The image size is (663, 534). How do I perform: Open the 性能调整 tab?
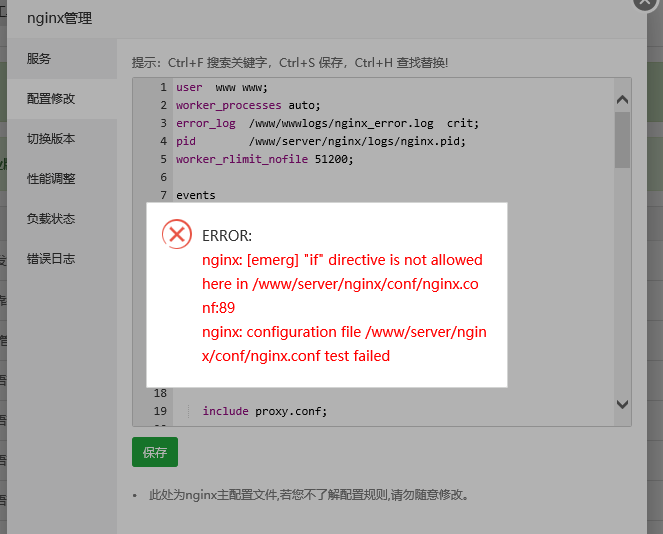point(62,178)
